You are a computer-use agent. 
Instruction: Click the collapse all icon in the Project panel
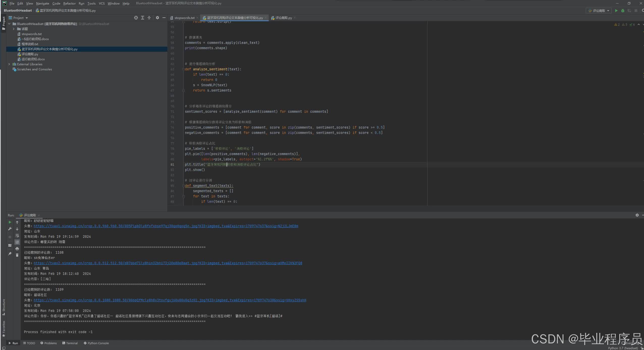point(149,18)
